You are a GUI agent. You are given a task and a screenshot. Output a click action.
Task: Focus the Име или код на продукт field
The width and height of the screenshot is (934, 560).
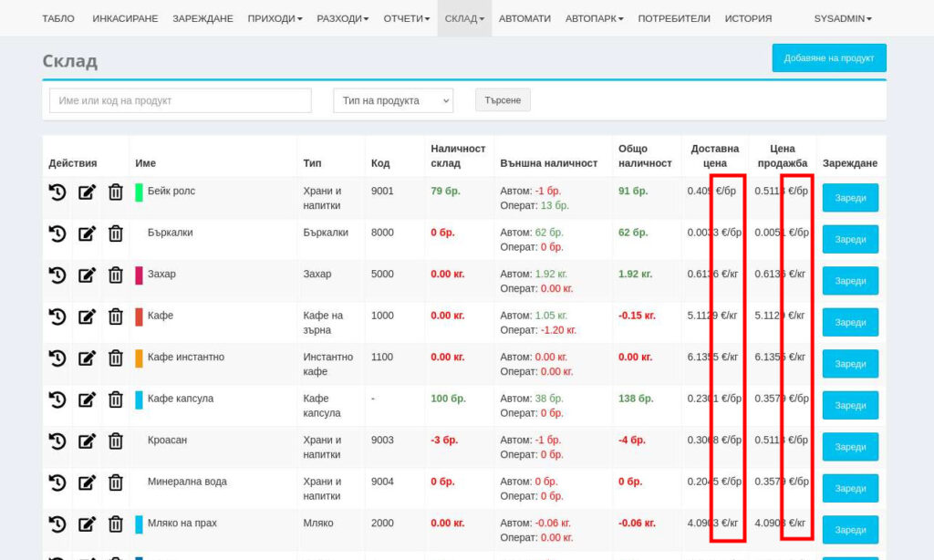tap(181, 100)
